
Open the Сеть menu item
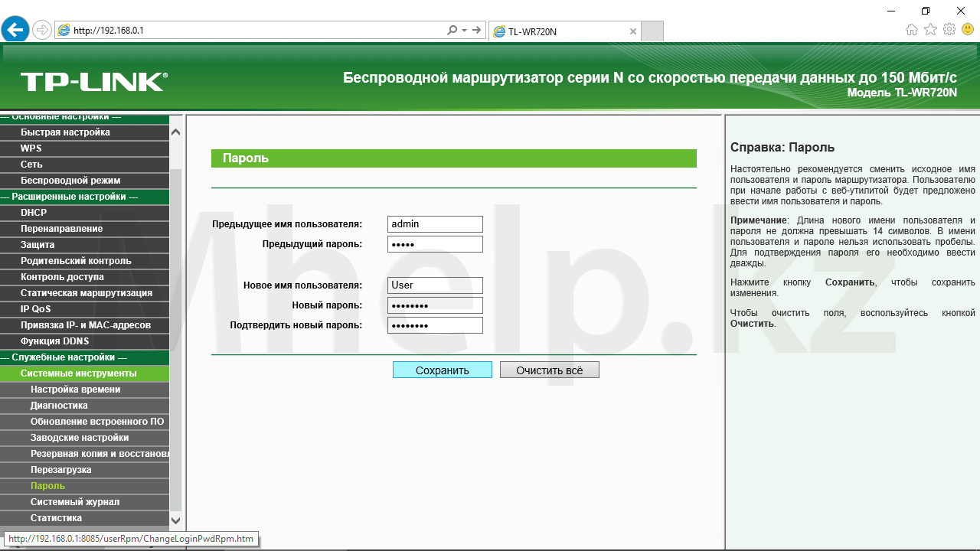pos(84,165)
